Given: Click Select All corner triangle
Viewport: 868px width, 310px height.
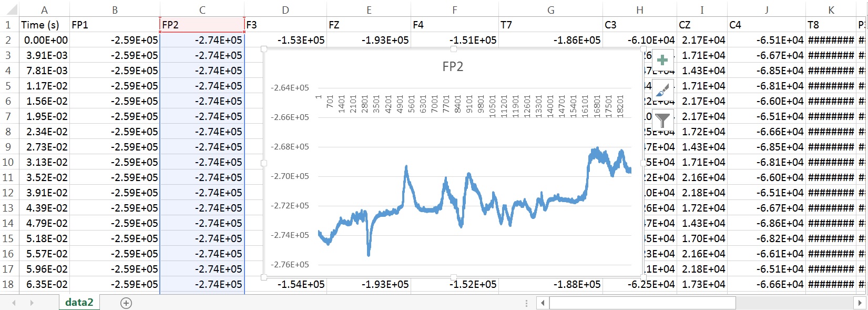Looking at the screenshot, I should tap(11, 10).
